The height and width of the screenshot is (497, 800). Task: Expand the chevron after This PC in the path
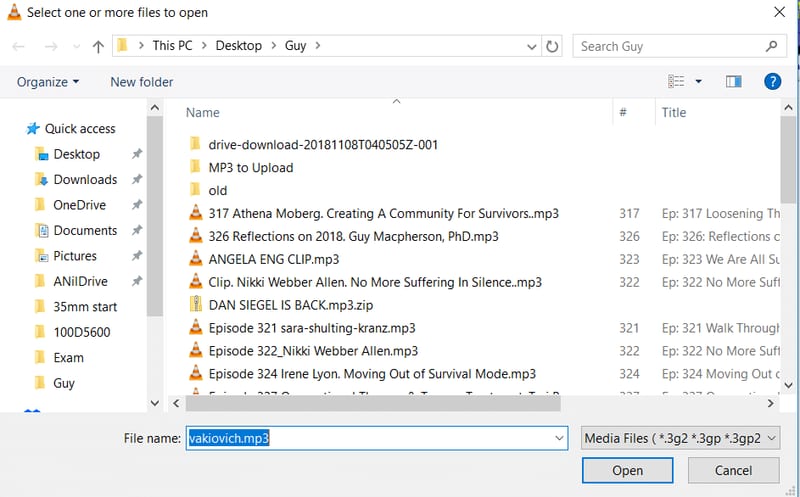point(204,46)
